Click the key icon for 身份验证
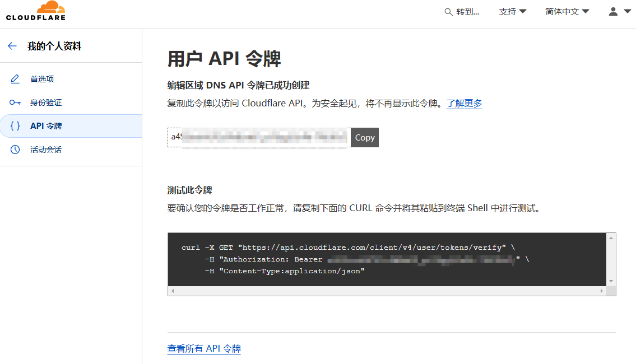This screenshot has width=636, height=364. click(x=15, y=102)
